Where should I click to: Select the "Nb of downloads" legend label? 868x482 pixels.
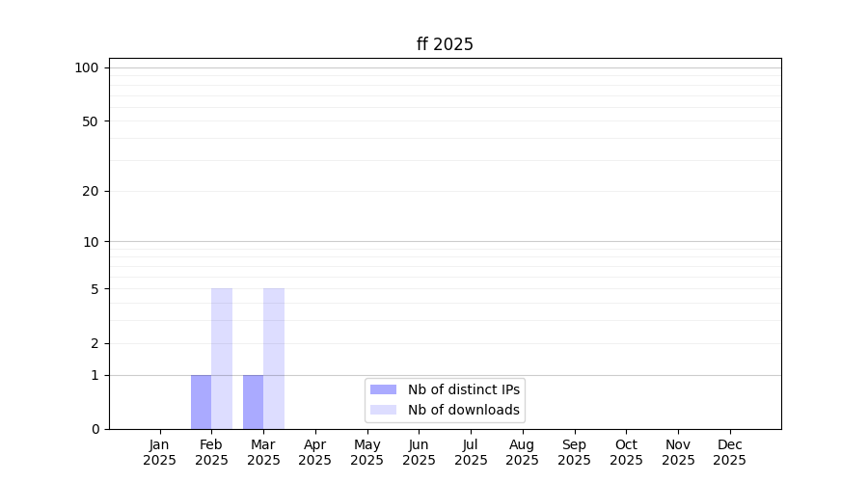(x=463, y=410)
